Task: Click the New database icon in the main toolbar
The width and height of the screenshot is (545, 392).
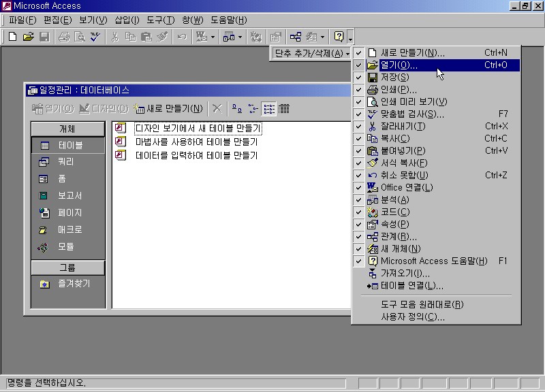Action: [x=12, y=37]
